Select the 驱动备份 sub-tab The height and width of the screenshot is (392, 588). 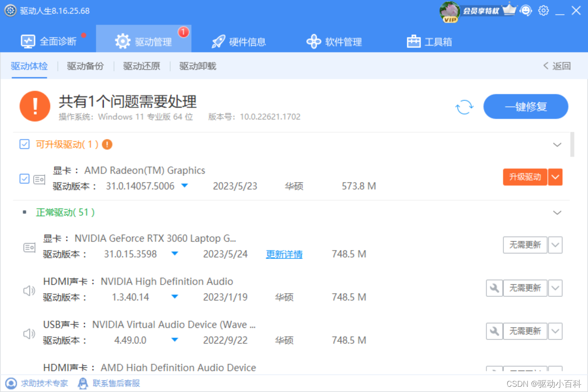85,66
